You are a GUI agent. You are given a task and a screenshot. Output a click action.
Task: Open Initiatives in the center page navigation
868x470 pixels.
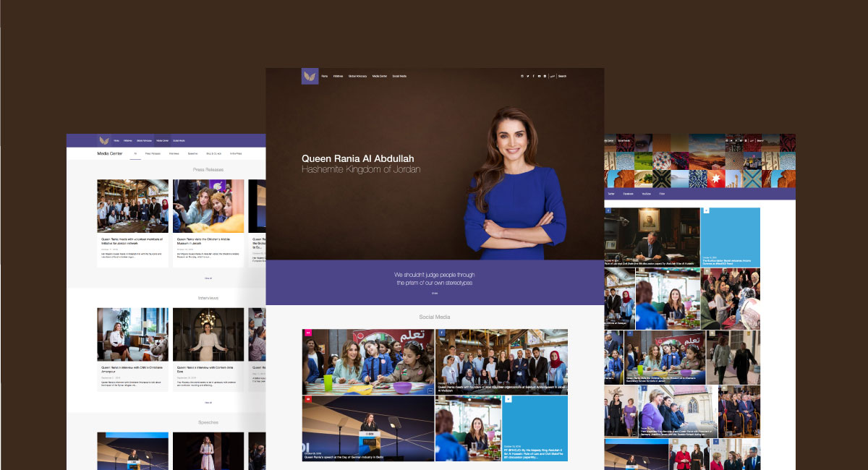[338, 76]
